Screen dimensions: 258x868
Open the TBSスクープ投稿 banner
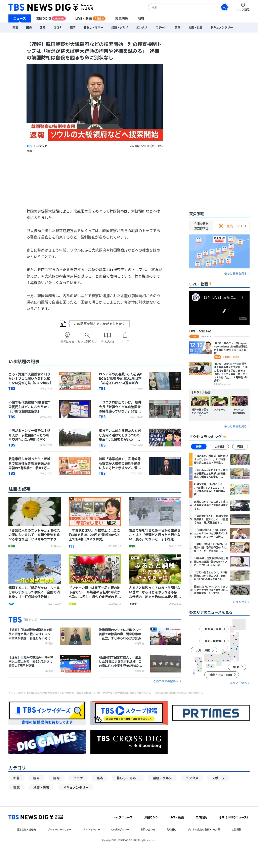[x=129, y=713]
